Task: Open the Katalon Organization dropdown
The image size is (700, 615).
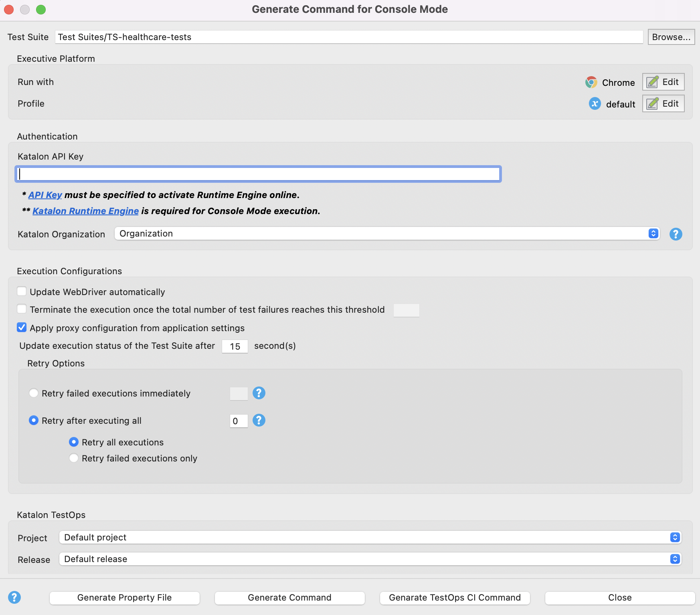Action: tap(387, 234)
